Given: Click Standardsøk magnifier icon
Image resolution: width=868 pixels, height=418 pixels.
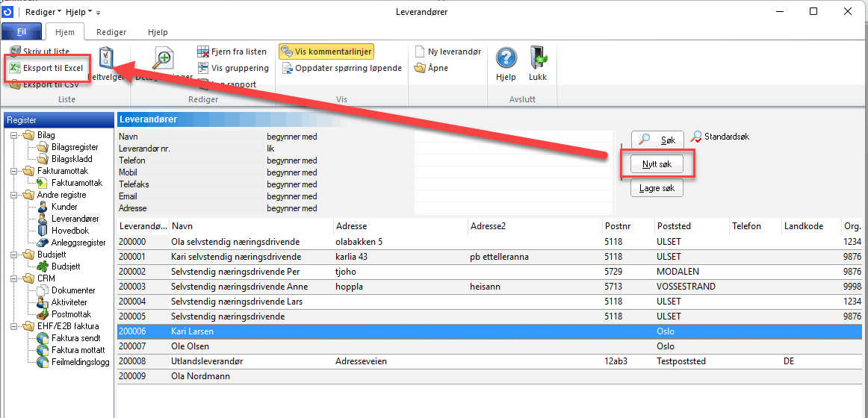Looking at the screenshot, I should point(696,137).
